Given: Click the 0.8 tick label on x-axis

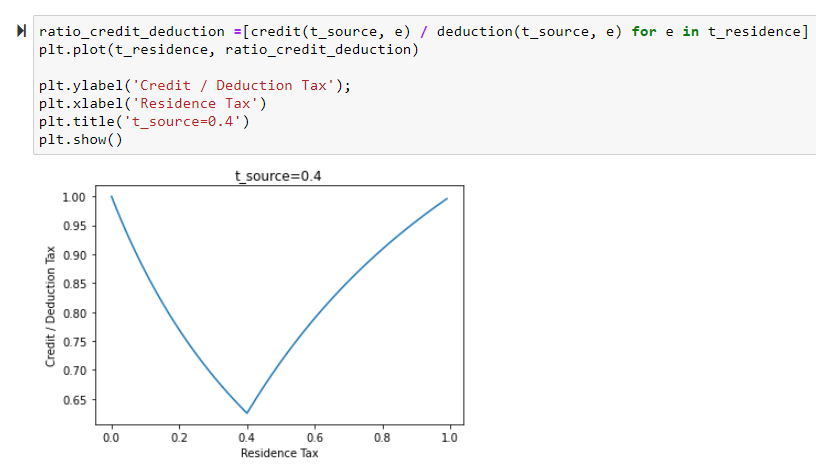Looking at the screenshot, I should [x=381, y=437].
